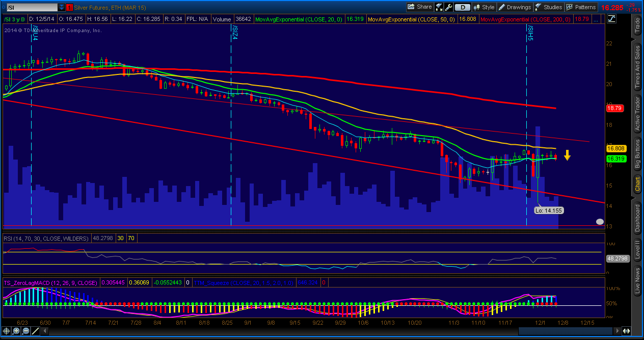
Task: Expand the ellipsis in the study header
Action: point(596,19)
